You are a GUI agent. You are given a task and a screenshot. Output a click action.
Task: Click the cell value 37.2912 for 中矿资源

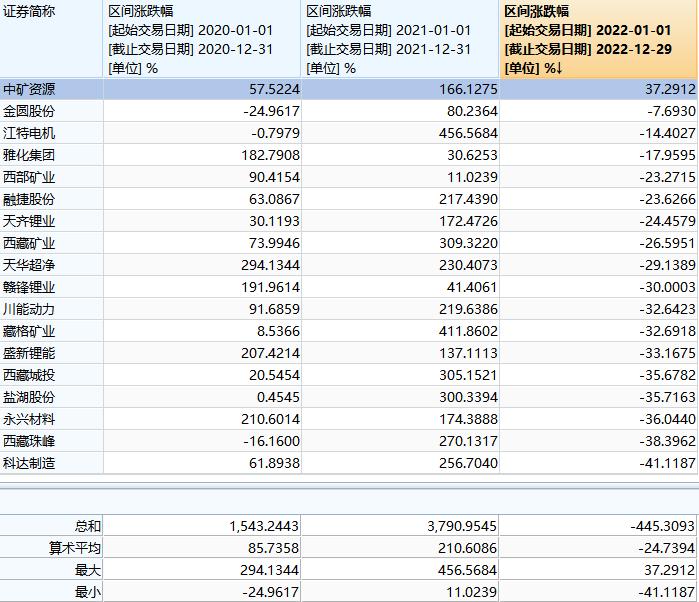tap(670, 89)
